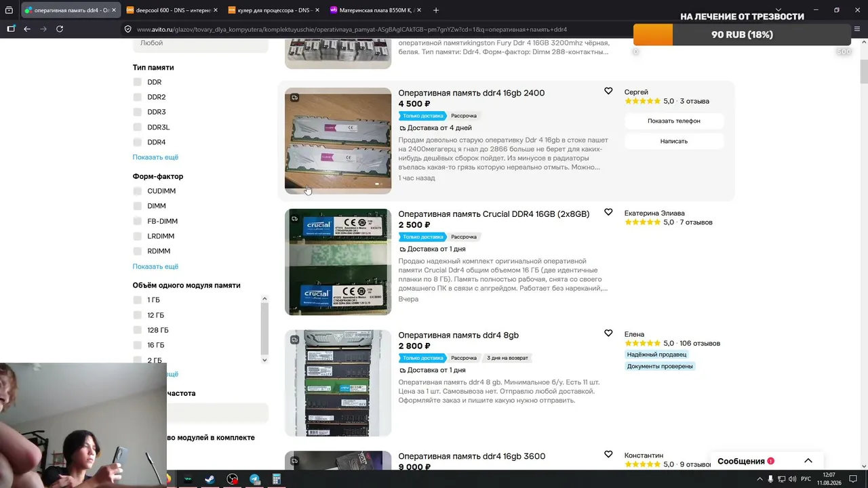View site security info for avito.ru

127,29
